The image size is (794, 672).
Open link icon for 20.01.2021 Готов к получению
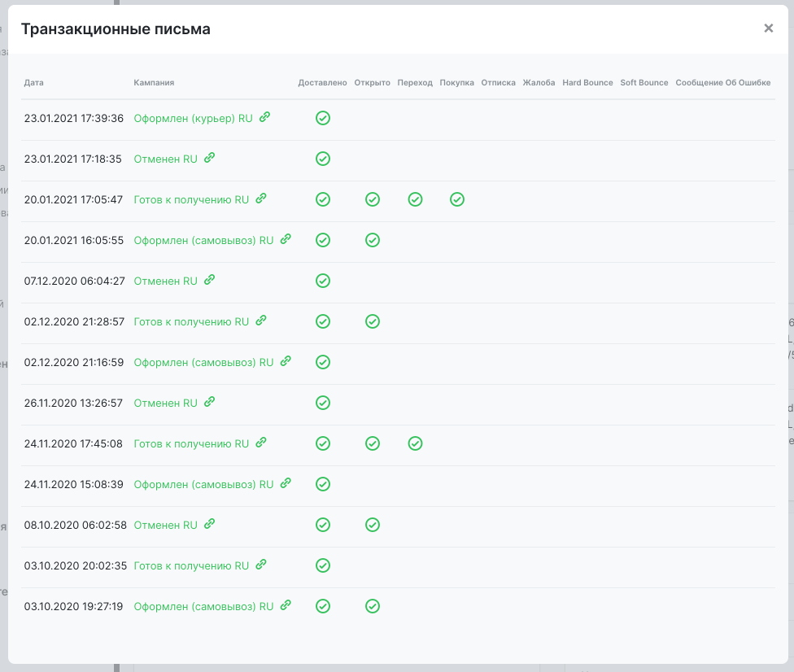pos(261,199)
